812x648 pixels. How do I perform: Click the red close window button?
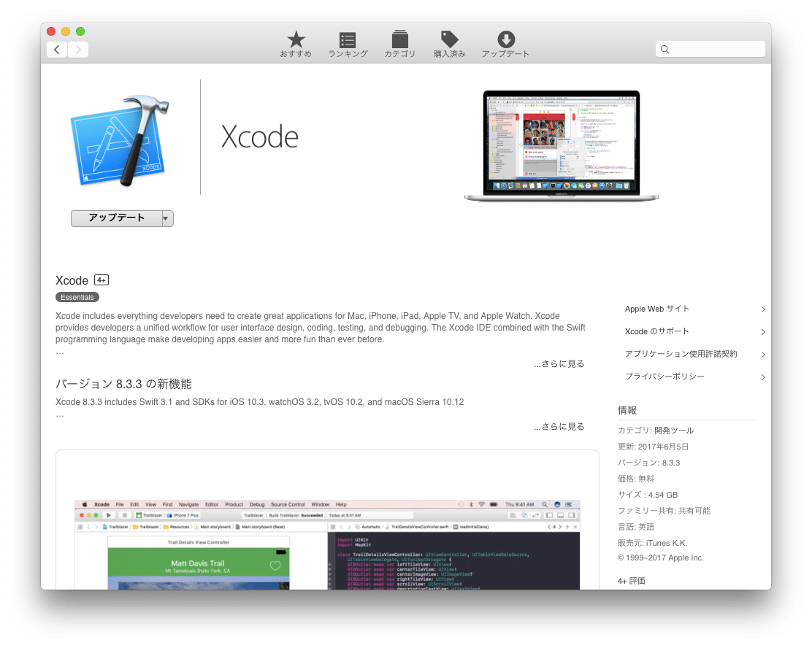(51, 31)
